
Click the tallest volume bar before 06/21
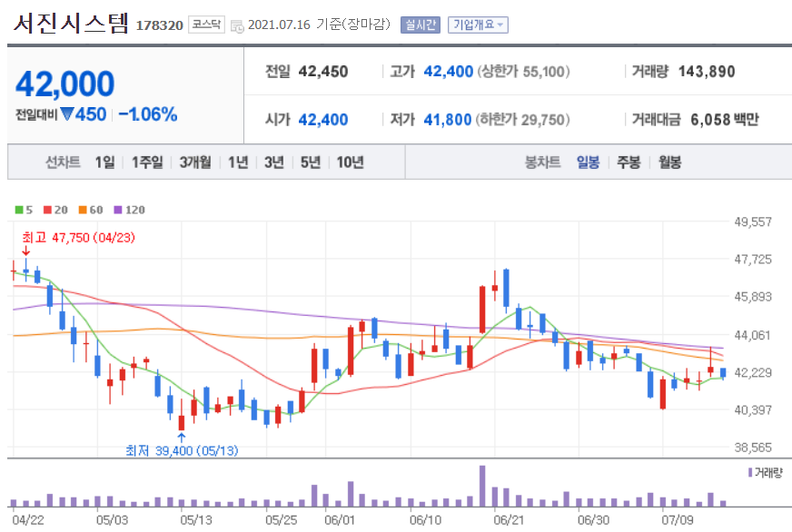pos(482,486)
